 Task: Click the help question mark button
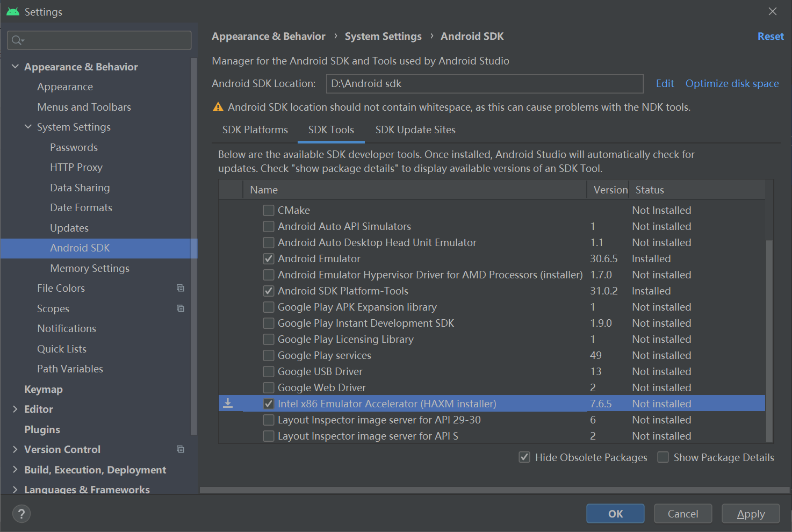coord(21,514)
